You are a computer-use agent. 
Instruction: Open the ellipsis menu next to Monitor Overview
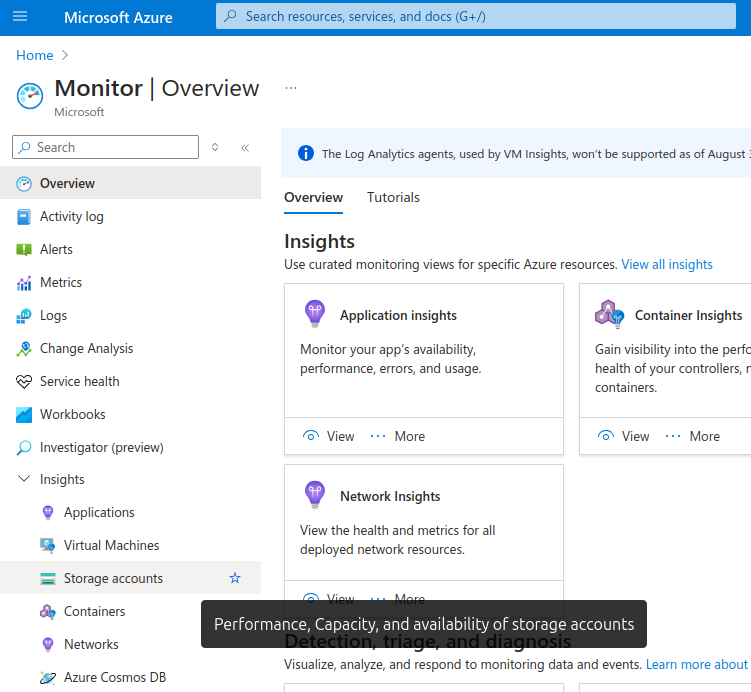click(x=291, y=88)
